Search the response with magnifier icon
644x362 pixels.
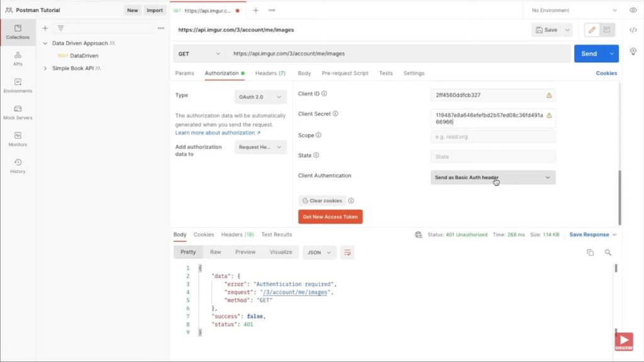608,253
